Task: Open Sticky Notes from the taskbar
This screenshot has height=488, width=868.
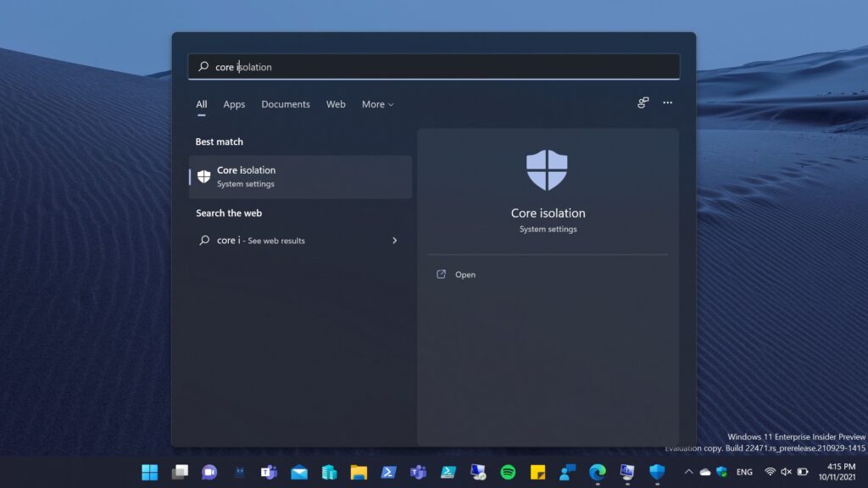Action: click(x=537, y=472)
